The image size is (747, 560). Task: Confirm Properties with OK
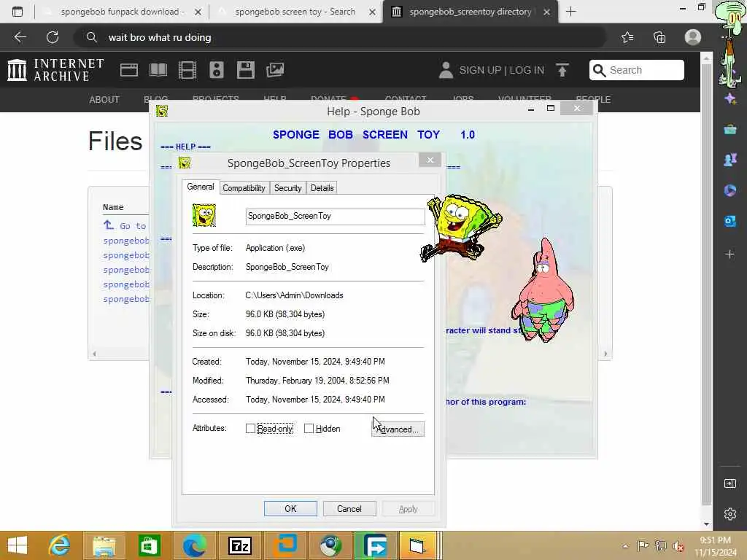coord(290,508)
